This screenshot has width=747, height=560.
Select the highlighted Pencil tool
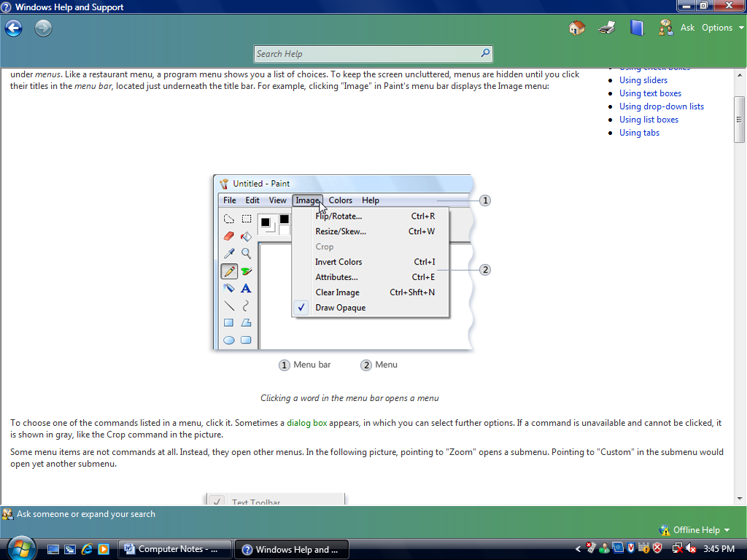click(229, 271)
